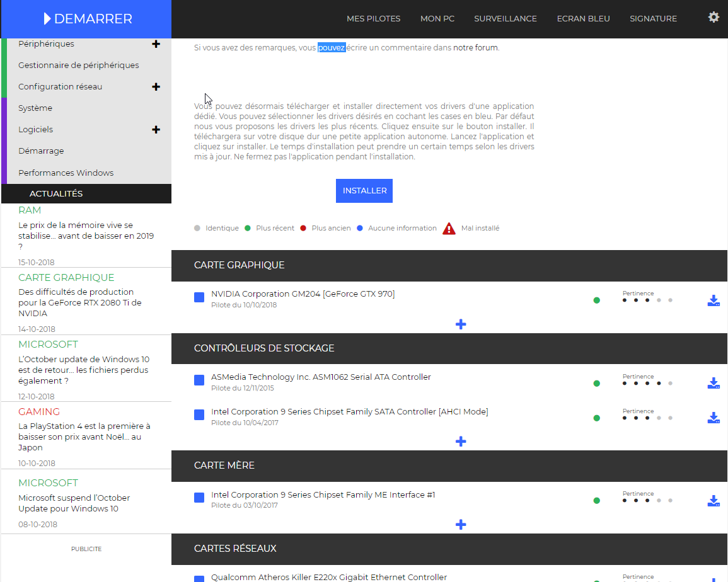Click the INSTALLER button
The image size is (728, 582).
(x=364, y=191)
